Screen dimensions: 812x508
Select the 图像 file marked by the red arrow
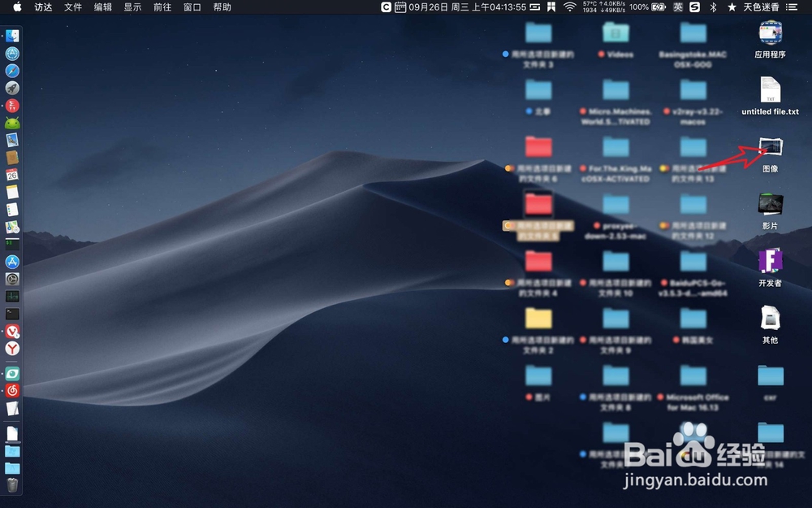pos(769,150)
